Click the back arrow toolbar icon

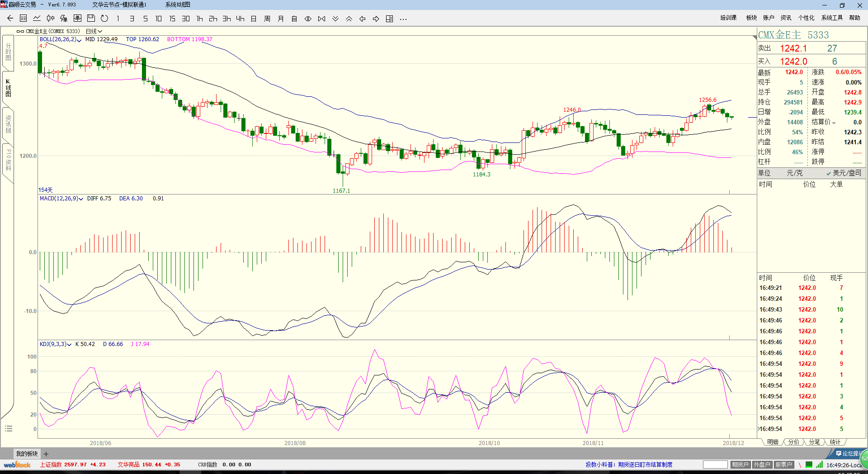point(10,19)
